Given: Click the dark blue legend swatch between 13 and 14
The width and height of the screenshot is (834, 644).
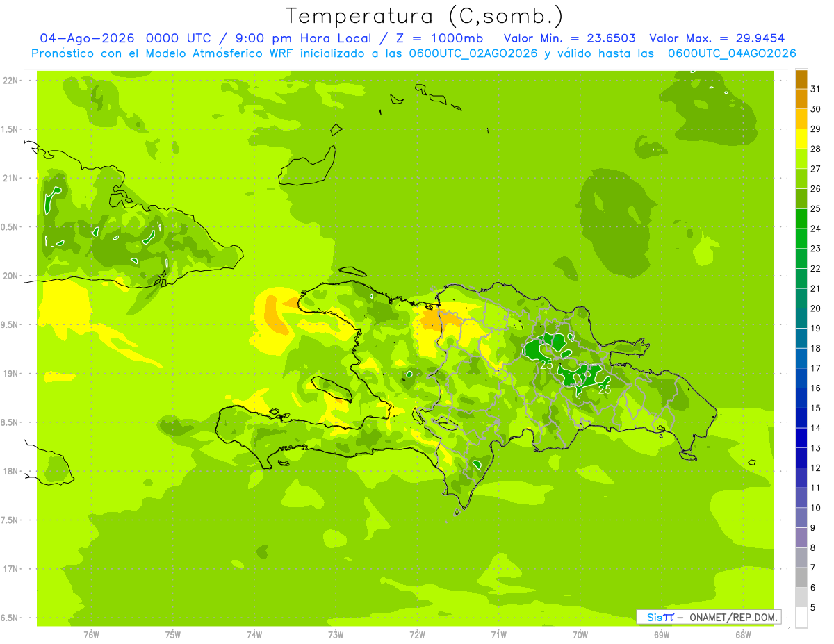Looking at the screenshot, I should (801, 438).
